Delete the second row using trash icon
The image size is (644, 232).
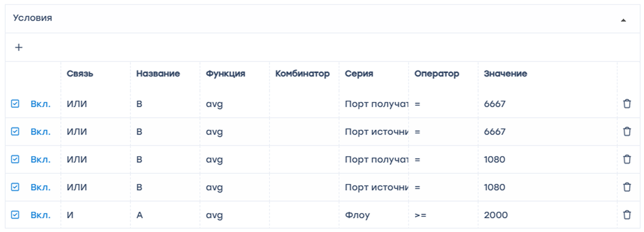(x=627, y=132)
